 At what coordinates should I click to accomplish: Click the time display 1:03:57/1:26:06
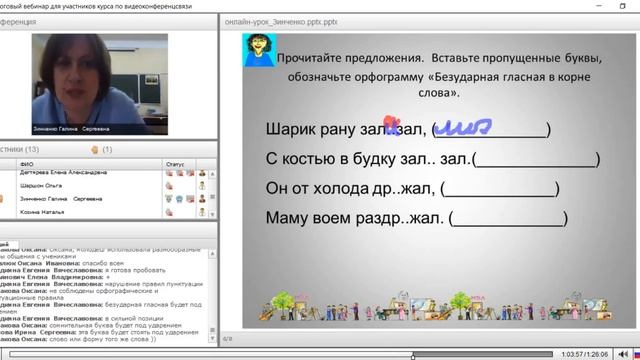[584, 354]
